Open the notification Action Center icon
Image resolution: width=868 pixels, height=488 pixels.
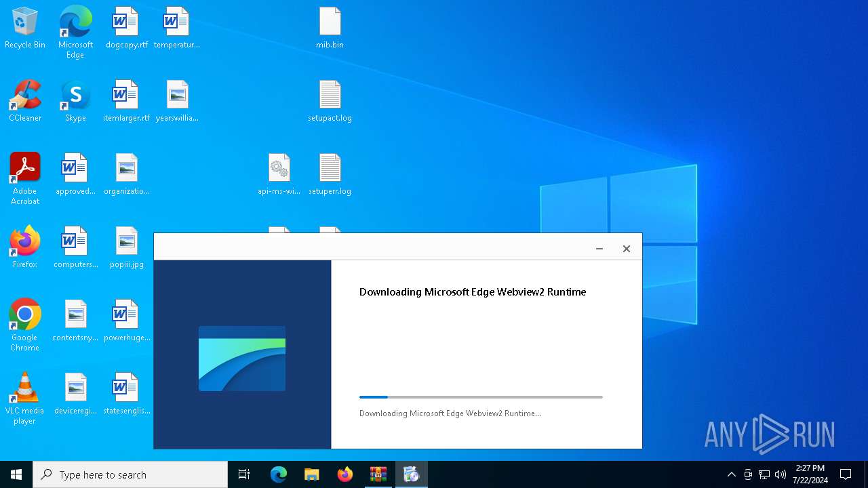(x=846, y=474)
